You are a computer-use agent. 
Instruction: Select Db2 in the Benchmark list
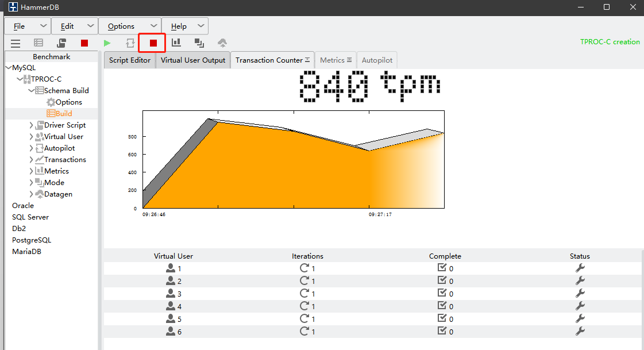click(19, 228)
